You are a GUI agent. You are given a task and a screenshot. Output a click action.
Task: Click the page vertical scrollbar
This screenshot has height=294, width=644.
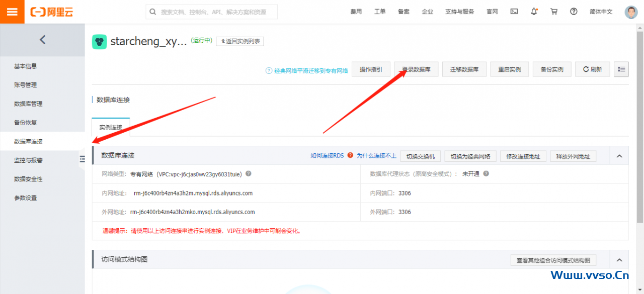(x=640, y=126)
